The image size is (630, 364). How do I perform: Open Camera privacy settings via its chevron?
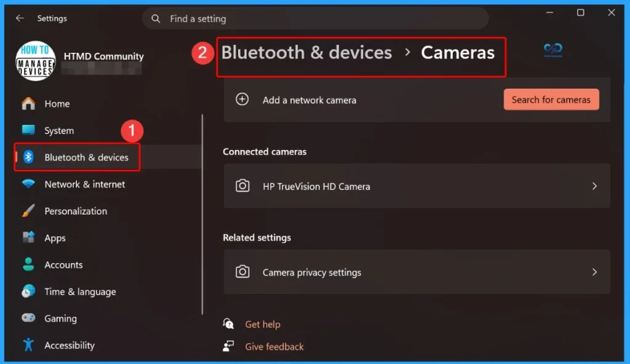pos(594,272)
